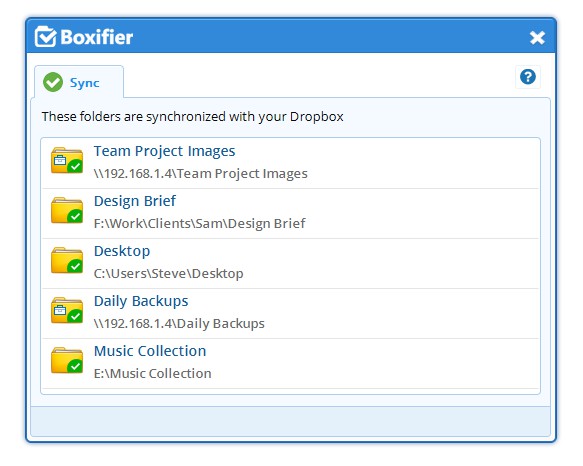Open the Desktop folder link
583x466 pixels.
point(122,251)
